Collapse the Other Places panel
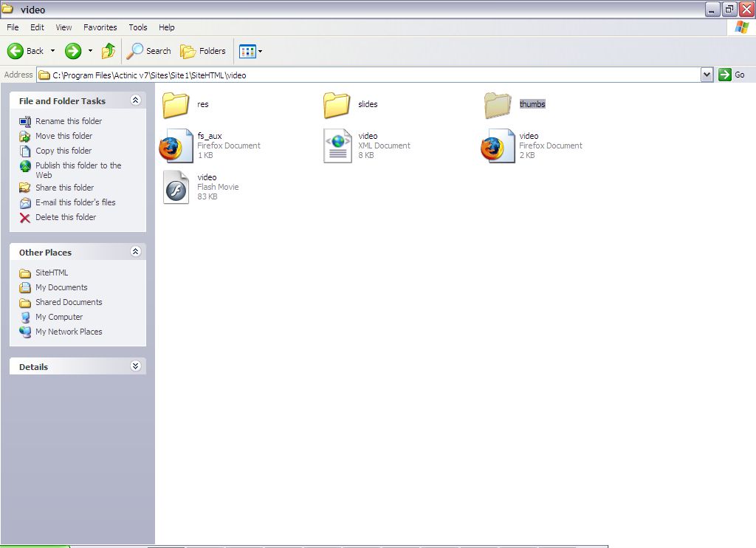The height and width of the screenshot is (548, 756). pos(135,252)
